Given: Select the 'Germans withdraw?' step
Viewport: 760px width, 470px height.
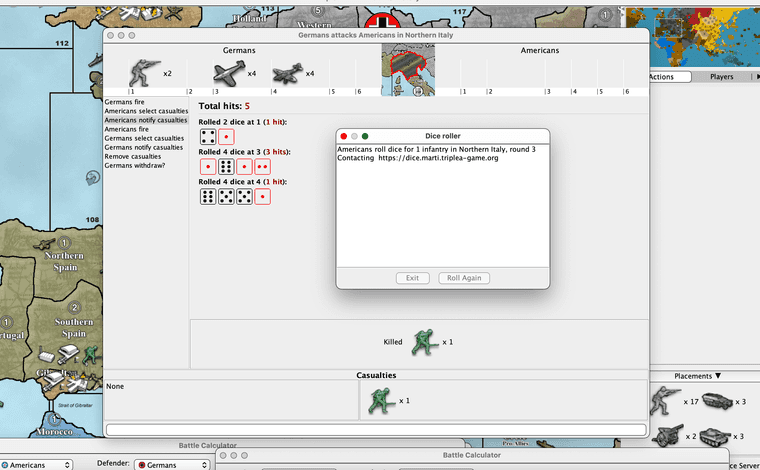Looking at the screenshot, I should (x=135, y=165).
